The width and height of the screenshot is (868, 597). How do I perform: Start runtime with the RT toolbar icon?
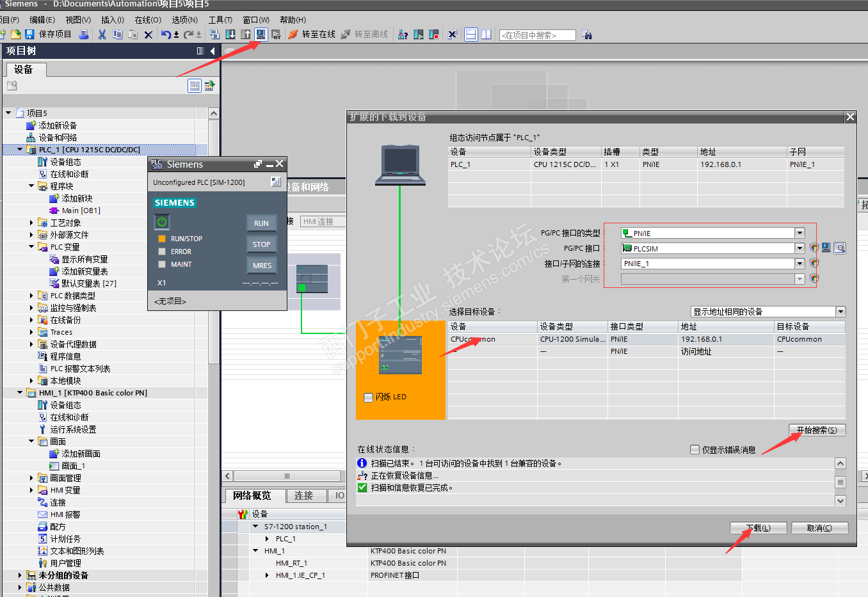[x=276, y=35]
